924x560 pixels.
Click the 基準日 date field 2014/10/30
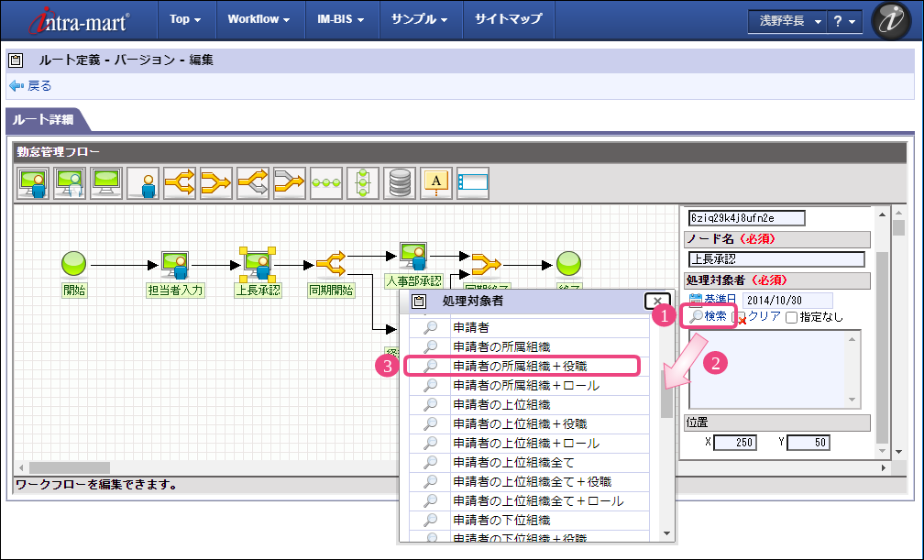coord(787,300)
